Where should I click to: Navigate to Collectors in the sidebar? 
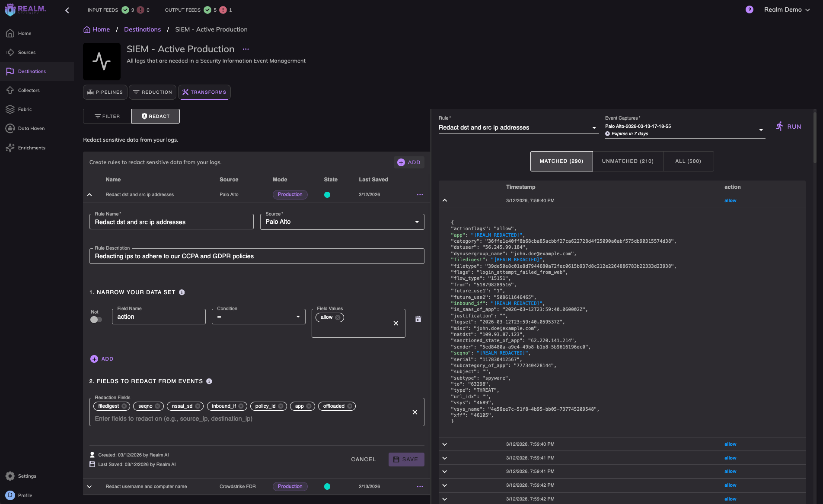[29, 90]
